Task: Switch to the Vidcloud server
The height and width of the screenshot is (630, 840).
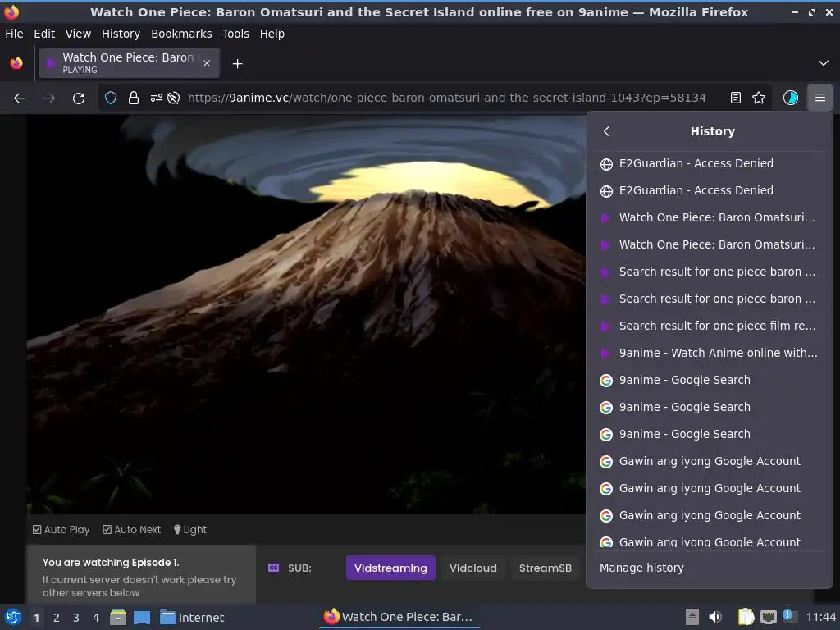Action: pos(473,568)
